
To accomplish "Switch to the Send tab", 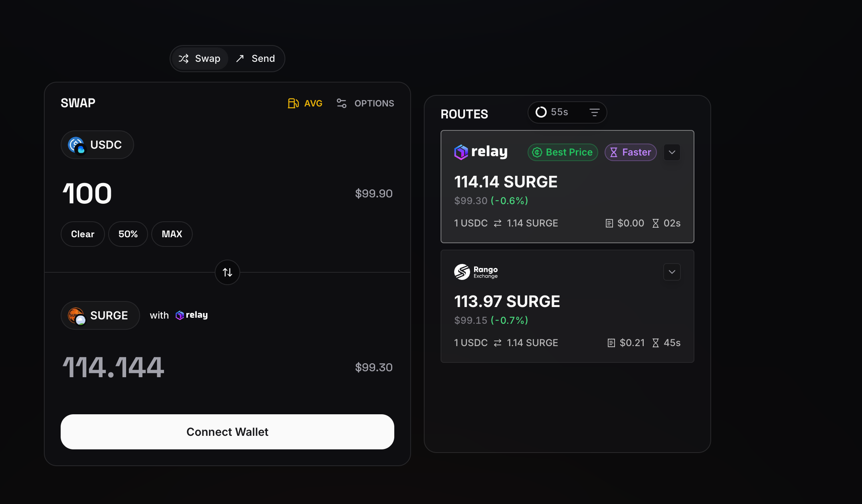I will 255,59.
